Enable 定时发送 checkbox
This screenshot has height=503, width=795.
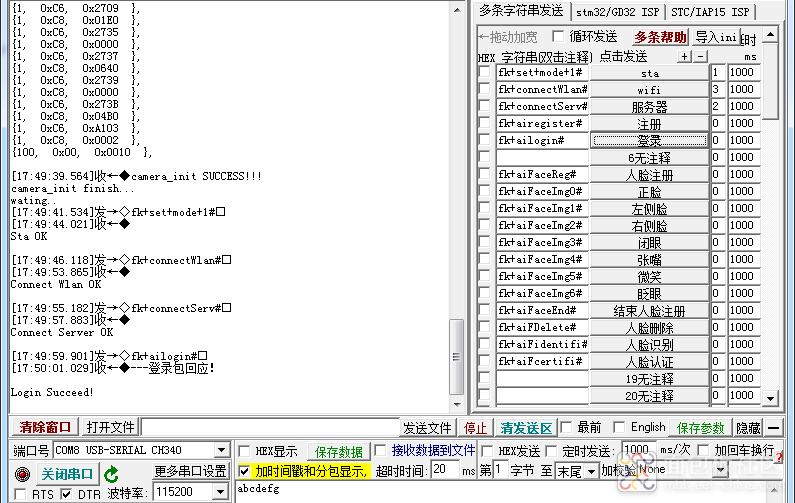click(x=551, y=451)
